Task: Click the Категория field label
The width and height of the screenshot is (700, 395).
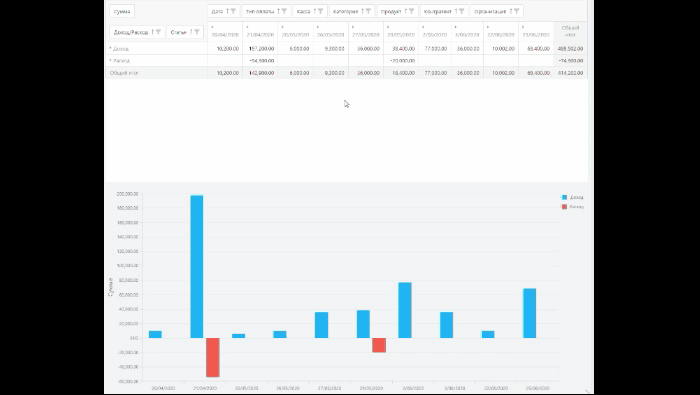Action: 346,11
